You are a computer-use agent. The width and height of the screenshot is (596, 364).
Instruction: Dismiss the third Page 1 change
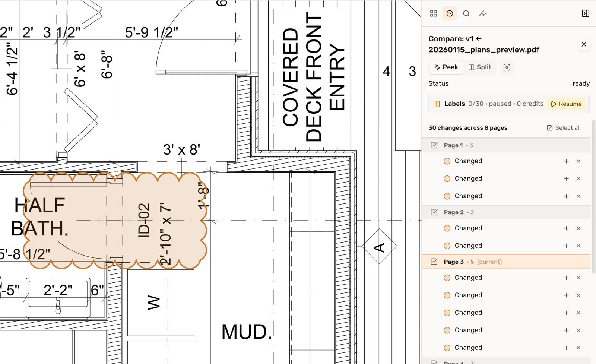[578, 196]
